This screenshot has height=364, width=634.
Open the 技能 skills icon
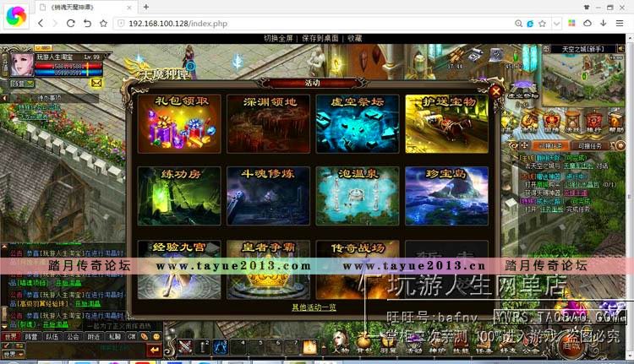tap(460, 345)
